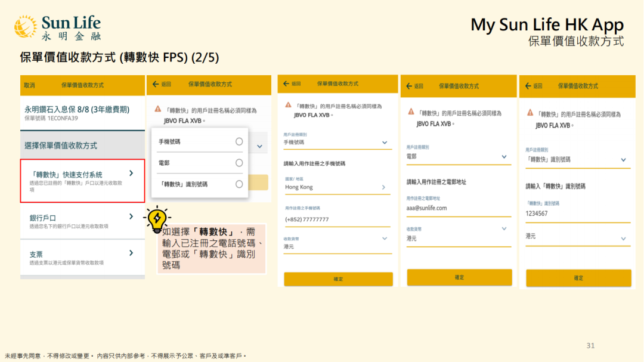Select 手機號碼 radio button

239,141
